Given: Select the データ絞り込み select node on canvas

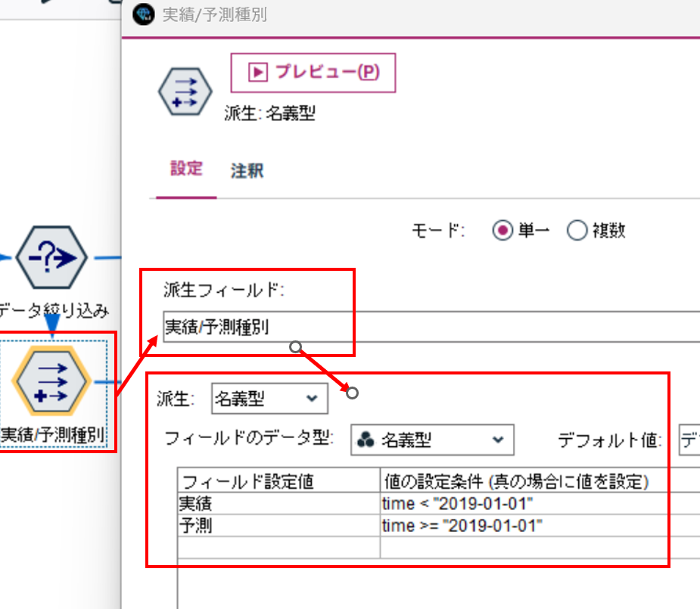Looking at the screenshot, I should [51, 257].
